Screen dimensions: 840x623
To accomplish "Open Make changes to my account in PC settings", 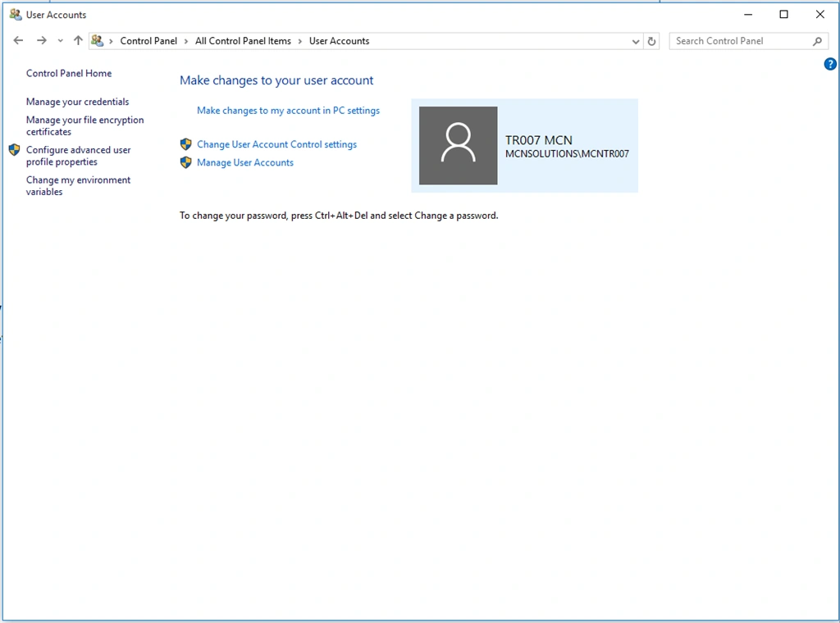I will pos(288,111).
